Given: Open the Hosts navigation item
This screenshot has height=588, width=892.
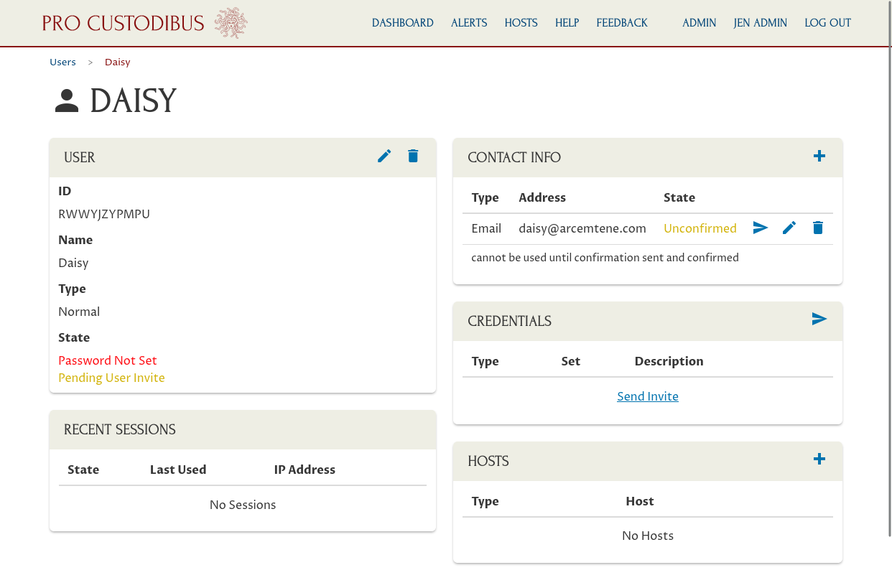Looking at the screenshot, I should 521,23.
